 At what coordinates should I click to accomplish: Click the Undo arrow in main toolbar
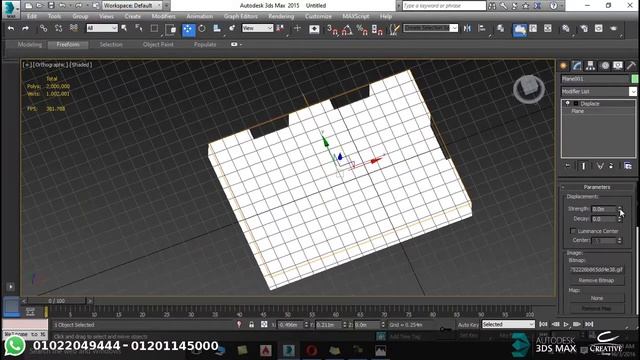point(11,28)
